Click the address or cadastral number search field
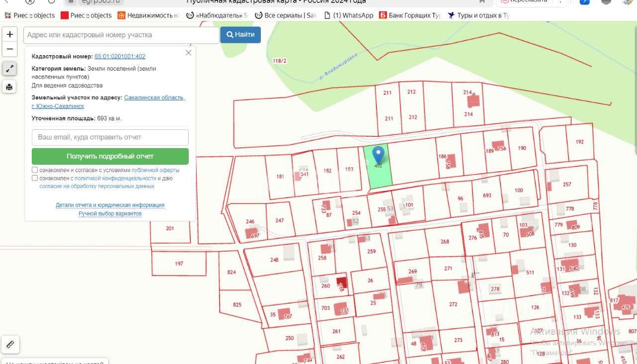This screenshot has width=637, height=364. coord(121,35)
